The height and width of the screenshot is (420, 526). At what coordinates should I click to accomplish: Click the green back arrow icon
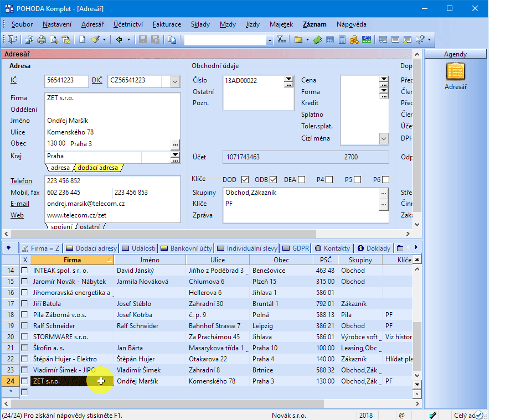[119, 39]
